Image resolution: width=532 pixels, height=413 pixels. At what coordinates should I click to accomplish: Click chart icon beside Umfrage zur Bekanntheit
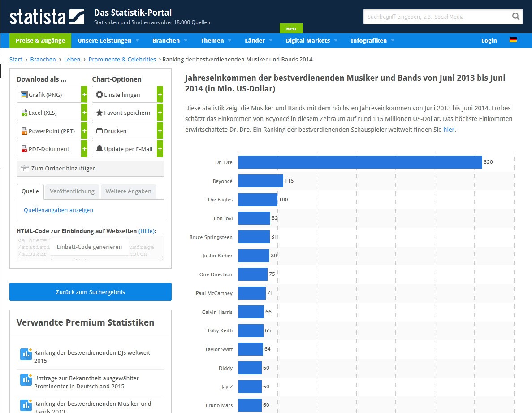click(26, 379)
